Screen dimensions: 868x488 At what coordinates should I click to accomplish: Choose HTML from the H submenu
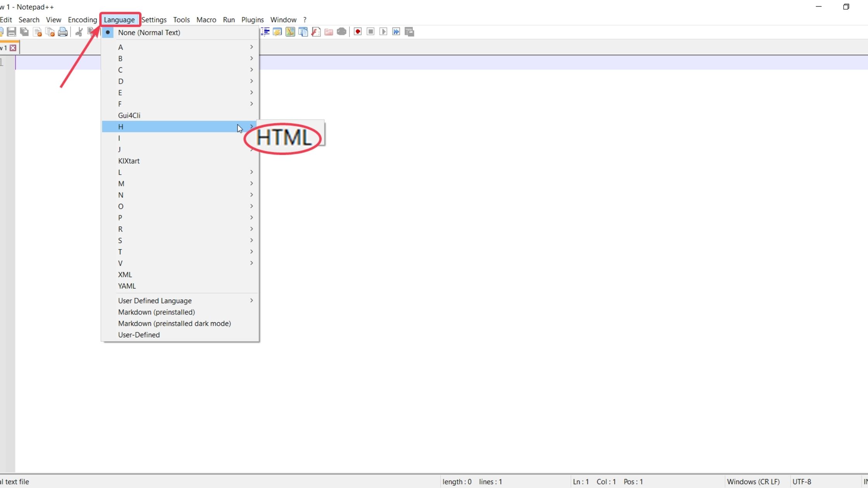click(284, 138)
